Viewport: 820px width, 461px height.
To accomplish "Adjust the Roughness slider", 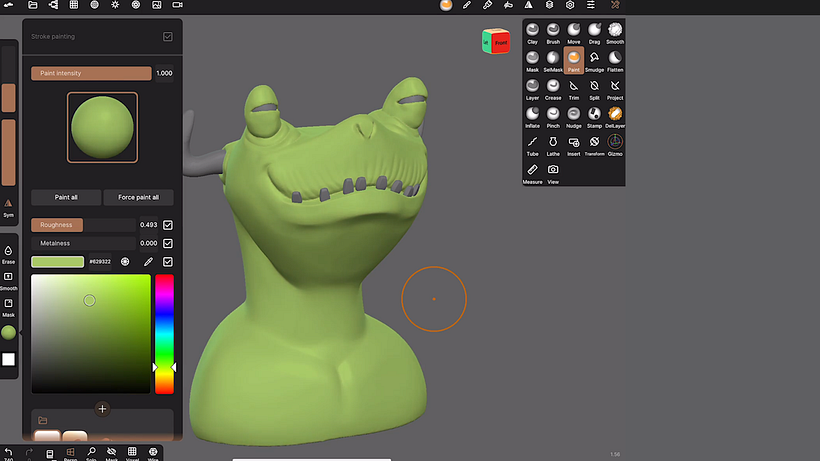I will [83, 225].
